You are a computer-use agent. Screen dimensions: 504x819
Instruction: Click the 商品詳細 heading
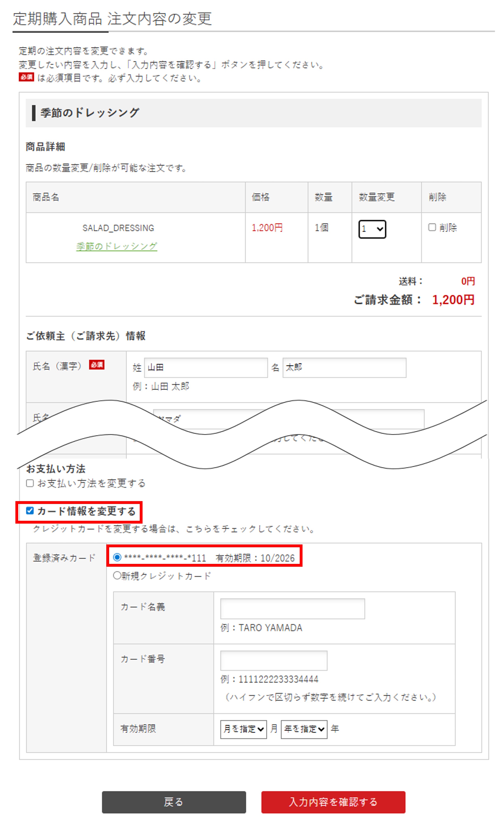[45, 147]
